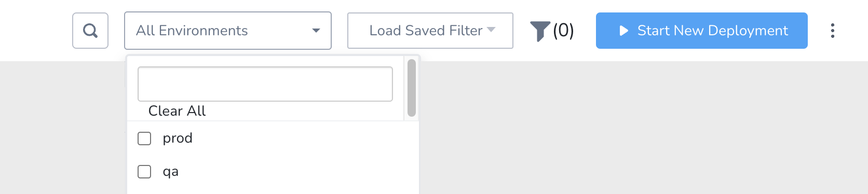Click the caret arrow beside All Environments
The image size is (868, 194).
click(x=316, y=31)
